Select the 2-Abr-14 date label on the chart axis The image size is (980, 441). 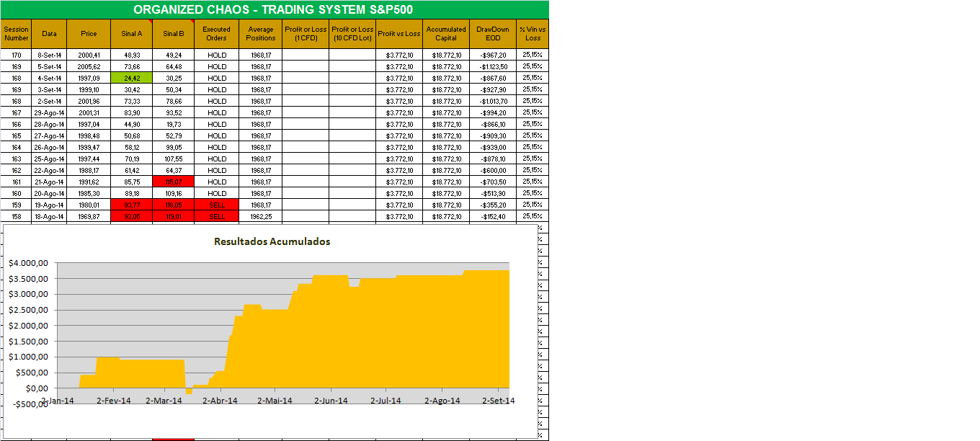point(220,401)
